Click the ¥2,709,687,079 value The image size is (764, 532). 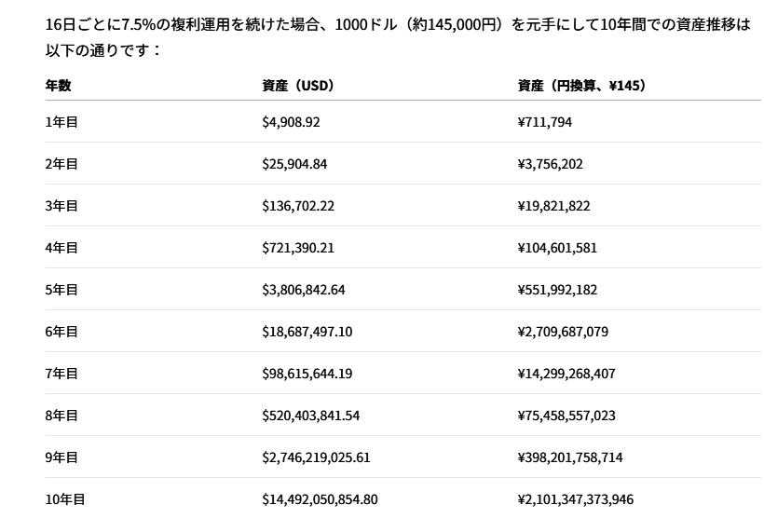point(563,332)
